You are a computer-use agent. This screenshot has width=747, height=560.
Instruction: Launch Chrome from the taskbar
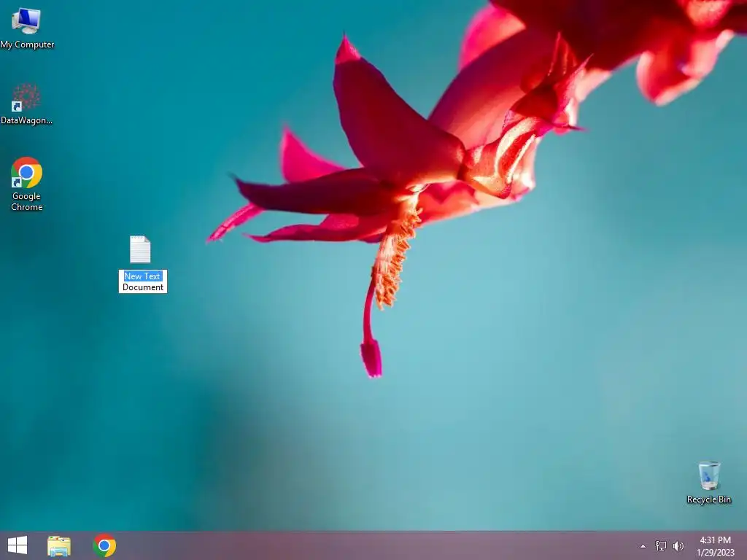tap(104, 545)
